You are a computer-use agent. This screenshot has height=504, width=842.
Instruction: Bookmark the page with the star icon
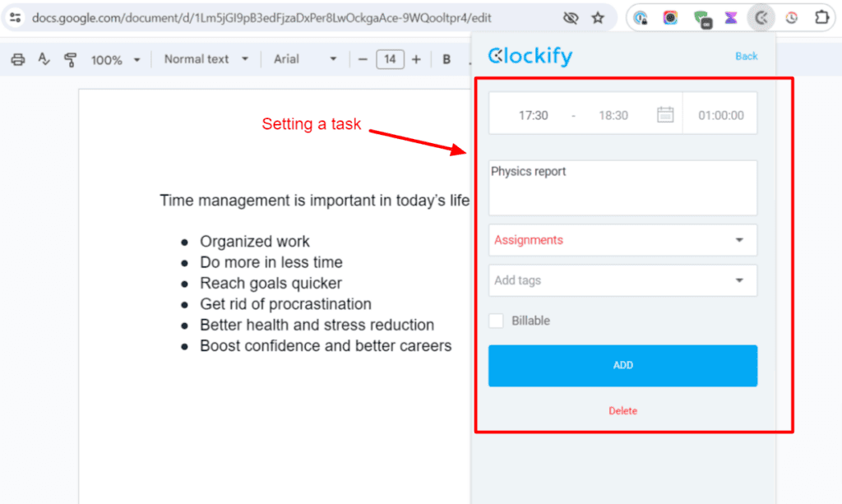[599, 17]
